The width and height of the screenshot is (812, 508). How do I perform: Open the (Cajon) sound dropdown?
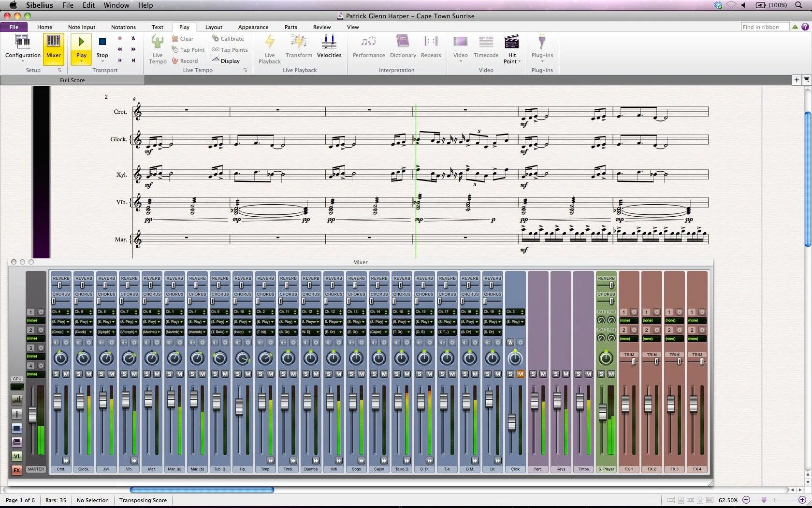(379, 332)
